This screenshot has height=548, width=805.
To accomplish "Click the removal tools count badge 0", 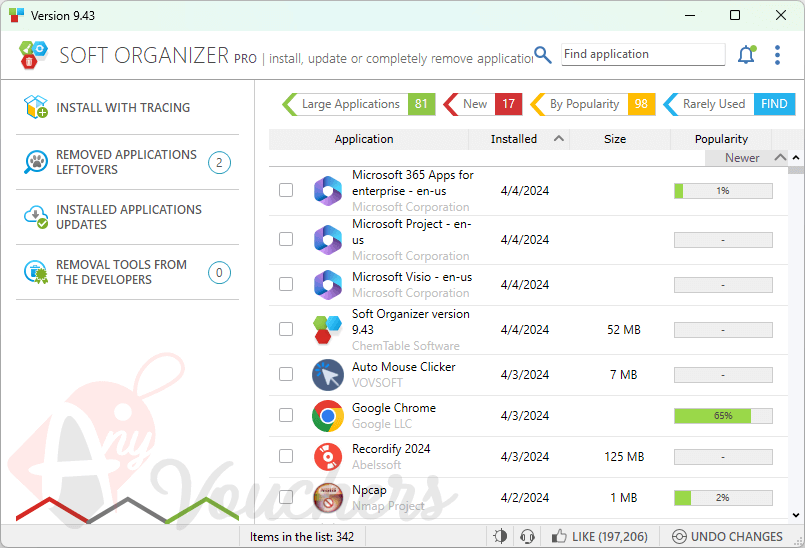I will click(x=219, y=272).
